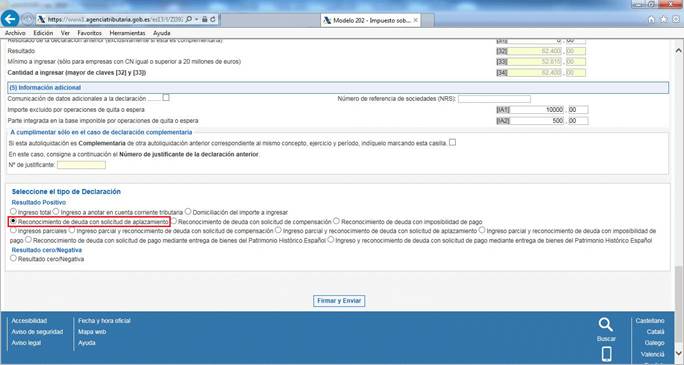Open the Edición menu
The image size is (684, 365).
coord(43,33)
